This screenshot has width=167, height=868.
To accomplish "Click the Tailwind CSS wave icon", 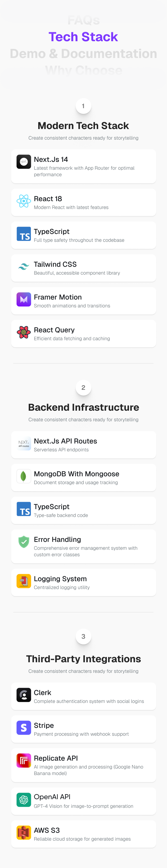I will [x=24, y=267].
